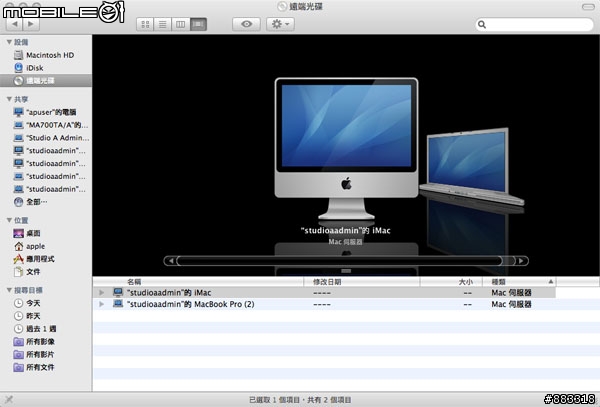Click the 遠端光碟 disc icon in title bar
This screenshot has width=600, height=407.
point(282,6)
